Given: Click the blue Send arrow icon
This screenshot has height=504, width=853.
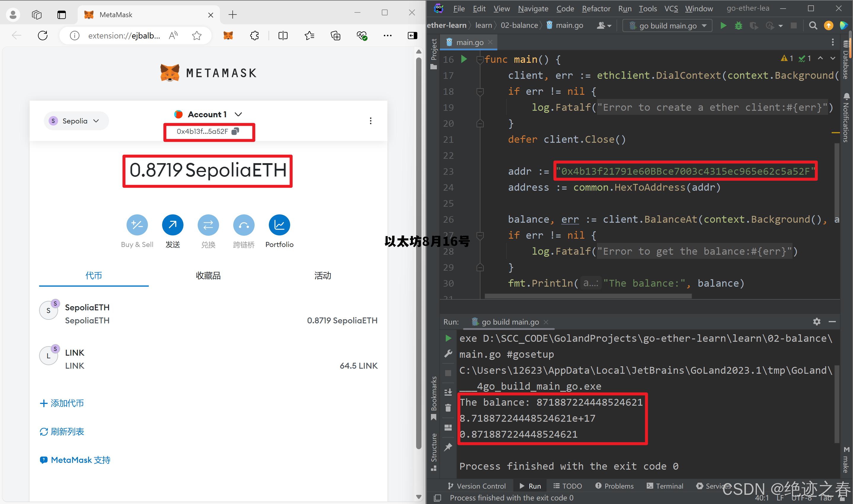Looking at the screenshot, I should click(x=172, y=225).
